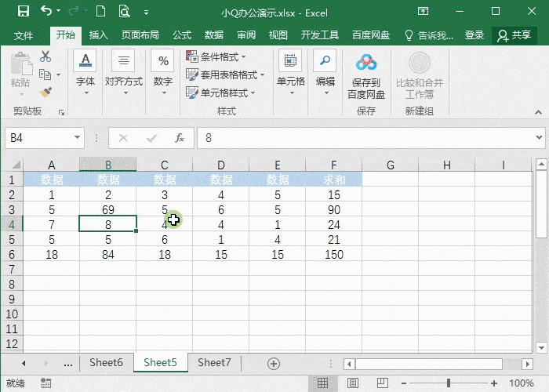This screenshot has width=549, height=392.
Task: Click the fx insert function icon
Action: (180, 138)
